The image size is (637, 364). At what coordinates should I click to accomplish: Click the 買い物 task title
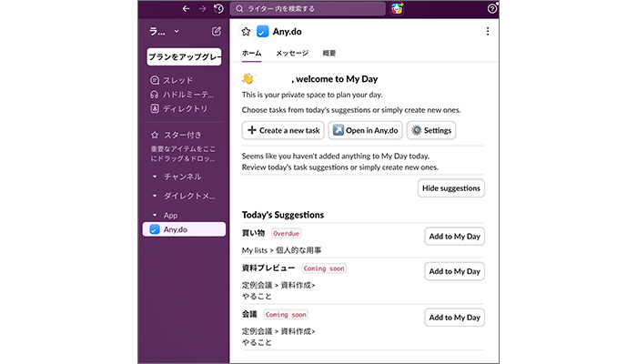(253, 233)
